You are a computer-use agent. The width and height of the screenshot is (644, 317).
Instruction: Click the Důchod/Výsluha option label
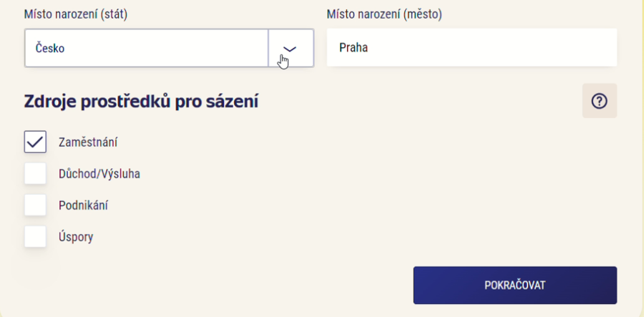99,174
